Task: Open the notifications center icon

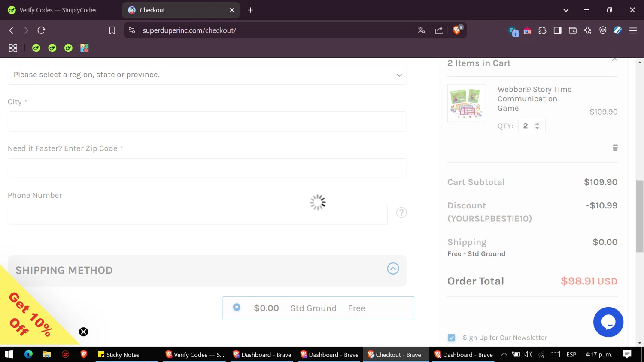Action: click(x=627, y=354)
